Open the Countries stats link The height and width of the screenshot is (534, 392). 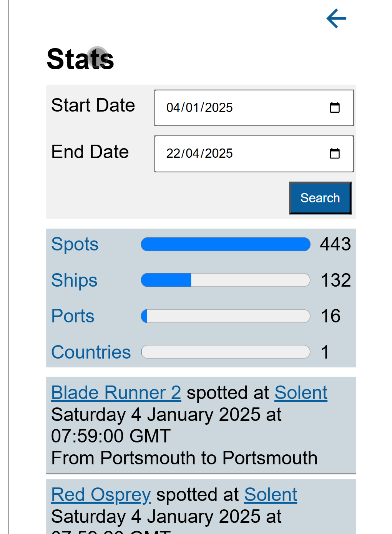click(x=91, y=352)
